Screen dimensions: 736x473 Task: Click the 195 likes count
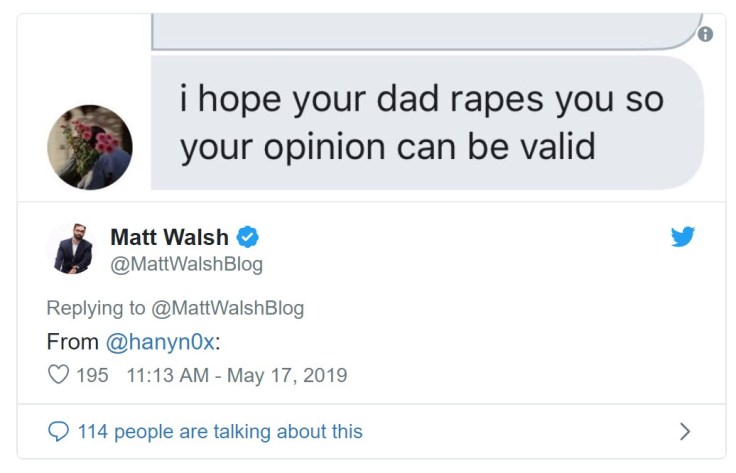point(93,376)
